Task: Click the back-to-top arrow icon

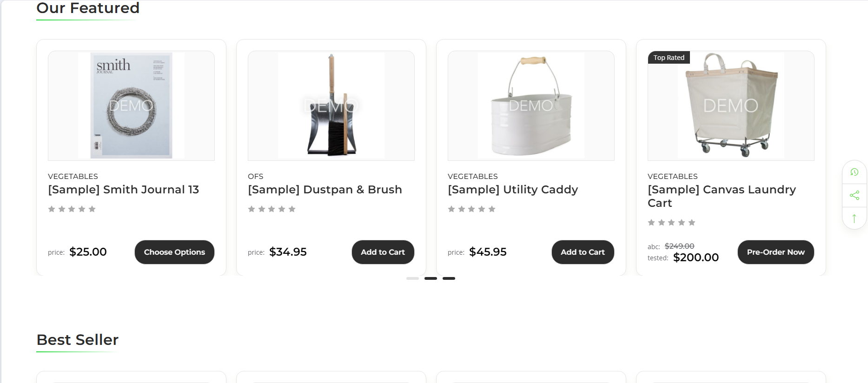Action: (854, 218)
